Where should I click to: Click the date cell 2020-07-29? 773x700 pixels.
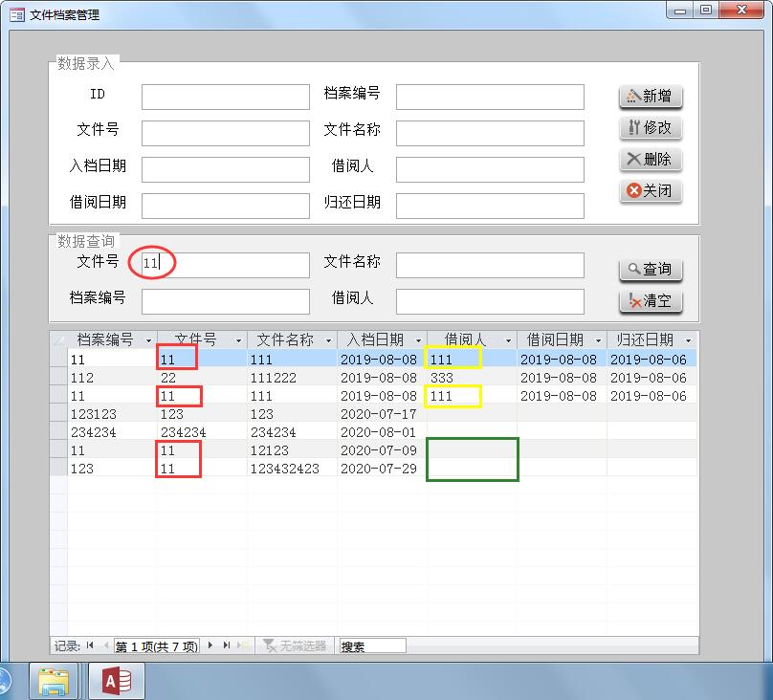coord(382,469)
